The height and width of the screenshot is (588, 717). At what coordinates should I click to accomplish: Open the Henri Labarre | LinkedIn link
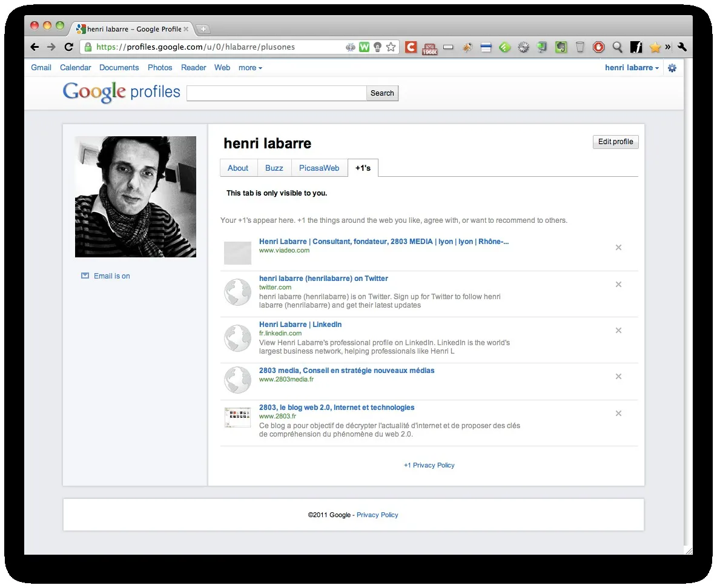[x=300, y=325]
